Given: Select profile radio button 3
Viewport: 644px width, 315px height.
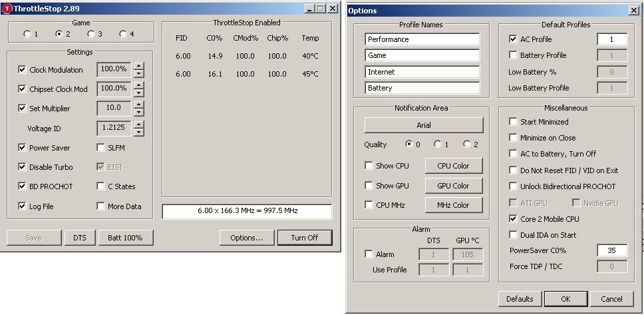Looking at the screenshot, I should click(x=91, y=34).
